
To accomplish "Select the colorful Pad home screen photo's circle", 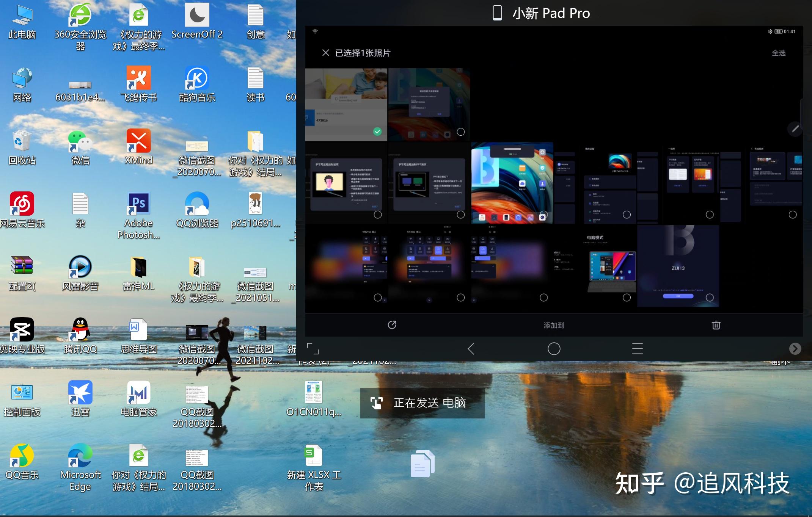I will point(543,215).
